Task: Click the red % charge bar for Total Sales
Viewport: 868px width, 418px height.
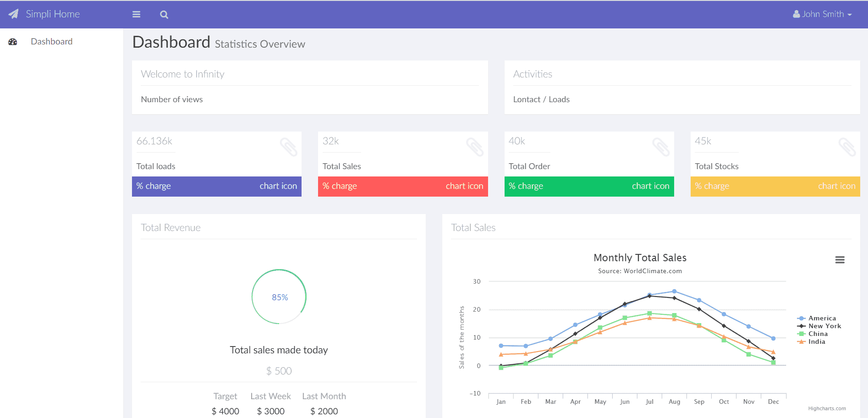Action: click(403, 186)
